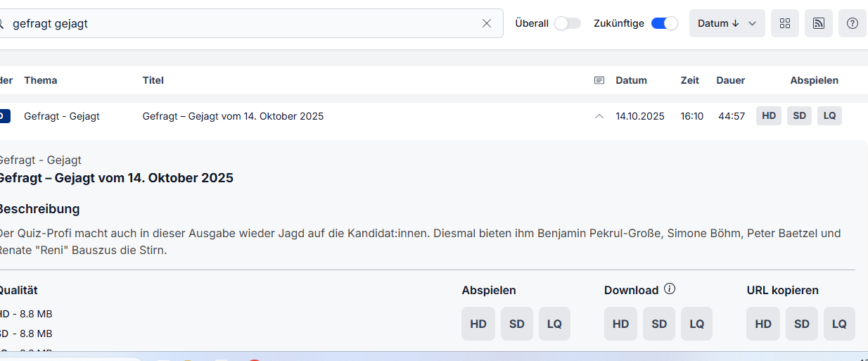Copy the LQ video URL
The width and height of the screenshot is (868, 361).
coord(839,324)
